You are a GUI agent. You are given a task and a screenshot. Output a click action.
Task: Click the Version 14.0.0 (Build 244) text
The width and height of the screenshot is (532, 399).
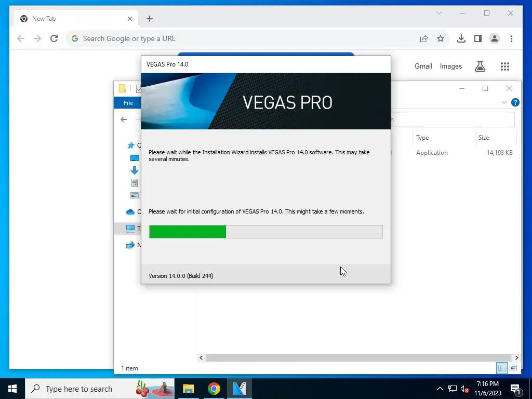coord(181,276)
